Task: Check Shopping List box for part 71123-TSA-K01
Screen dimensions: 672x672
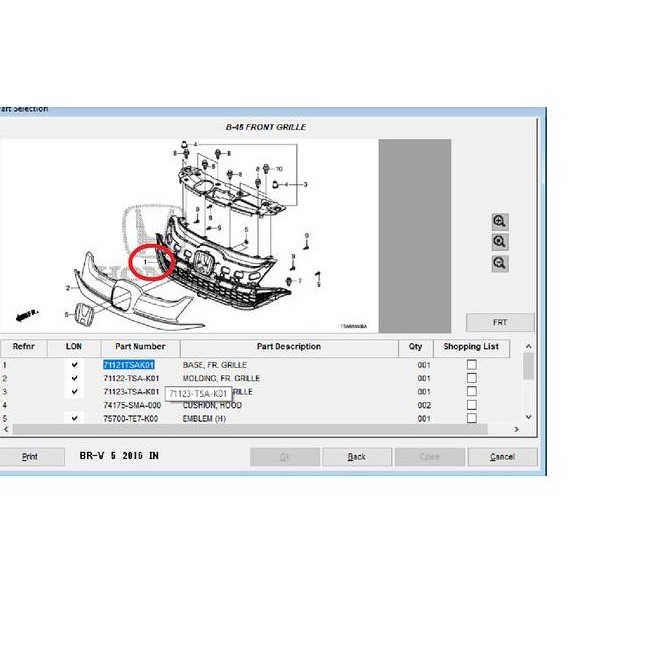Action: (x=471, y=392)
